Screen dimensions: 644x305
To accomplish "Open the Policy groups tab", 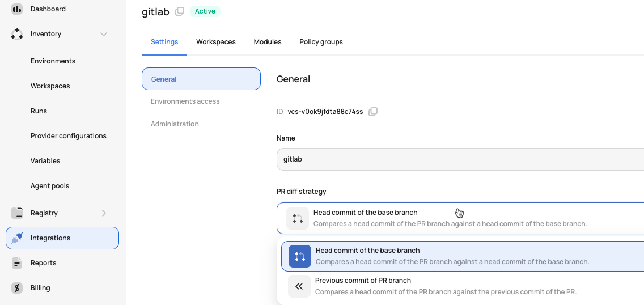I will click(x=321, y=42).
